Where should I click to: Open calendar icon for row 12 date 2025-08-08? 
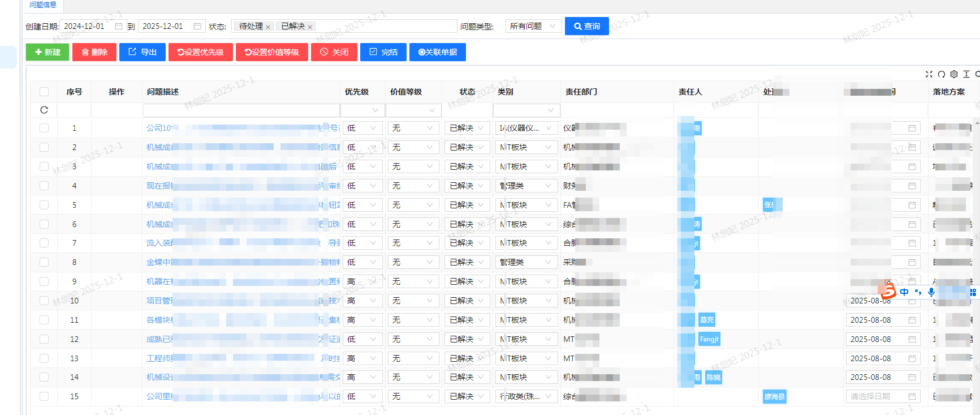point(912,339)
